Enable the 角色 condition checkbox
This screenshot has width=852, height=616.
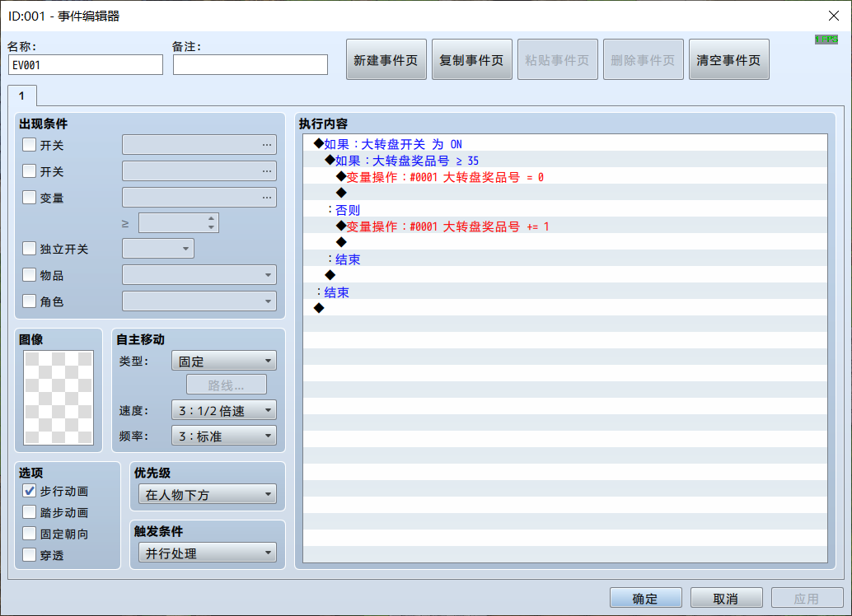[x=30, y=301]
